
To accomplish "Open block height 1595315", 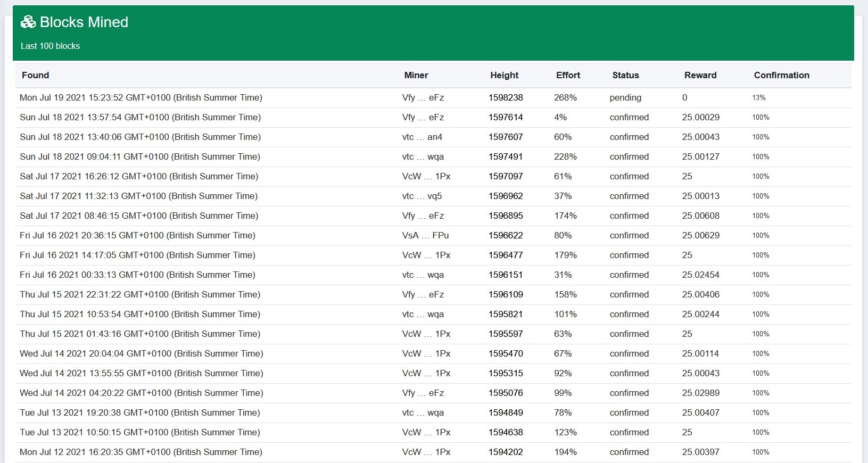I will click(506, 373).
